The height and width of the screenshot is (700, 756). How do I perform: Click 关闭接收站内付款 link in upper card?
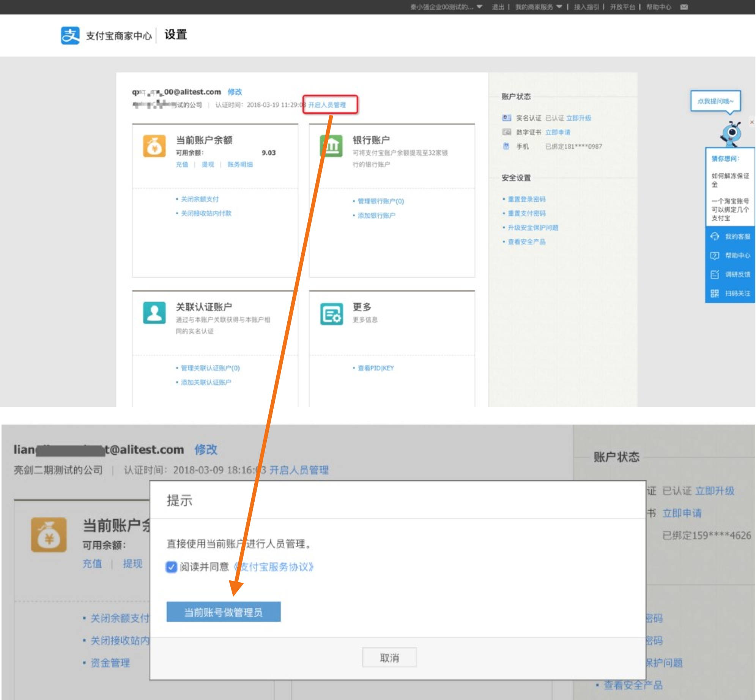tap(206, 213)
